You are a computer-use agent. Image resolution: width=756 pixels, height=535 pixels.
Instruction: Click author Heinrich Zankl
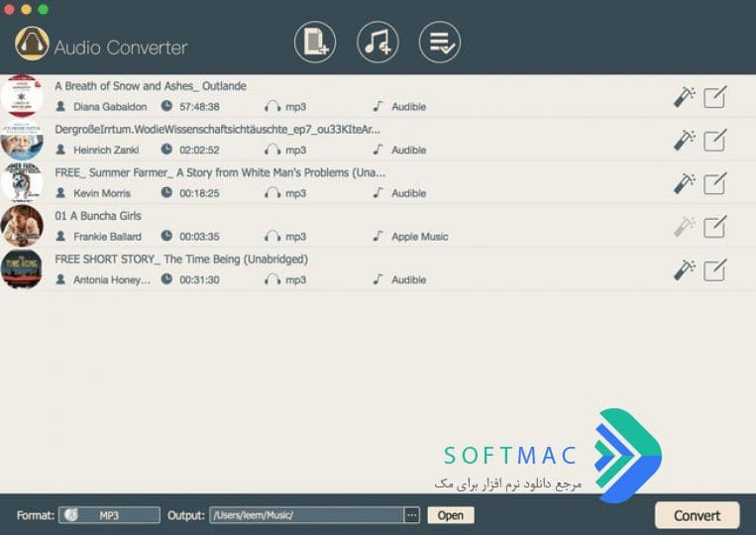point(106,151)
